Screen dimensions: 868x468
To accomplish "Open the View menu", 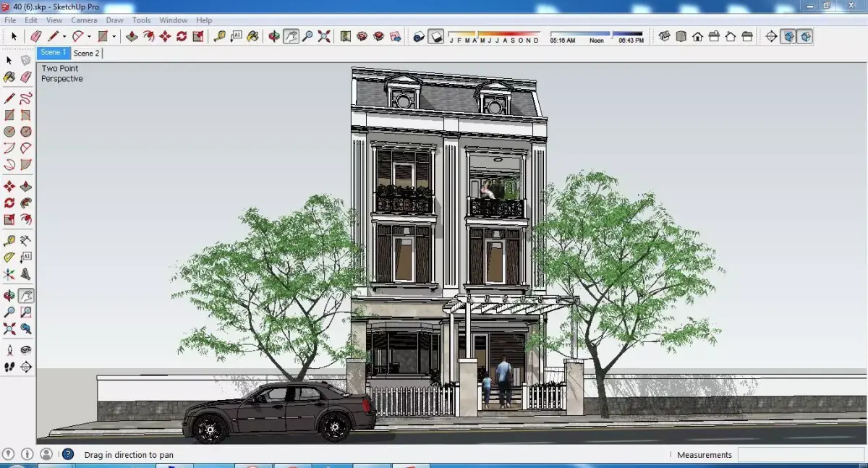I will click(x=54, y=20).
